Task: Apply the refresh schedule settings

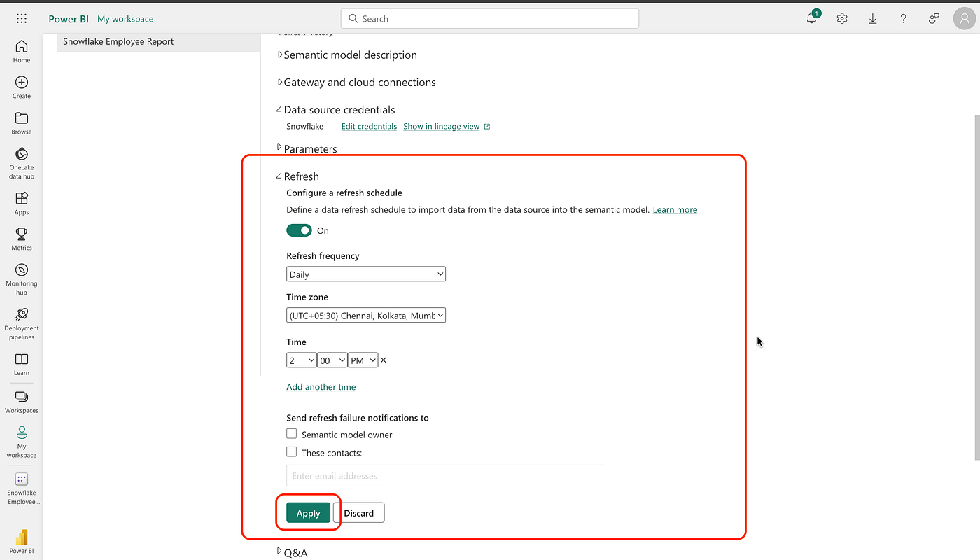Action: [308, 513]
